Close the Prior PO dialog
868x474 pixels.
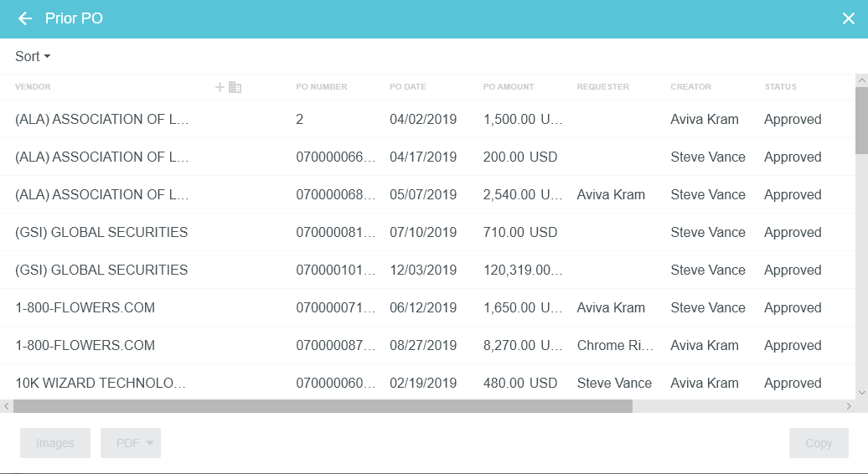[x=848, y=18]
